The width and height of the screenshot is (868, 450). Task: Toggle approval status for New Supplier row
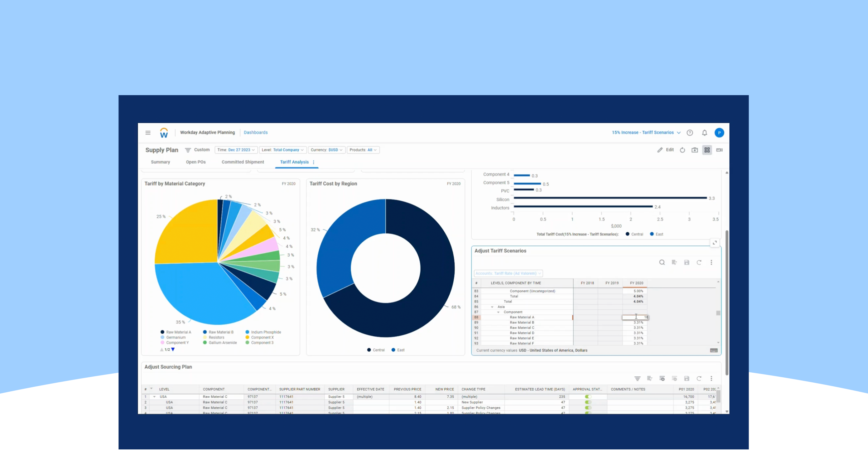588,403
